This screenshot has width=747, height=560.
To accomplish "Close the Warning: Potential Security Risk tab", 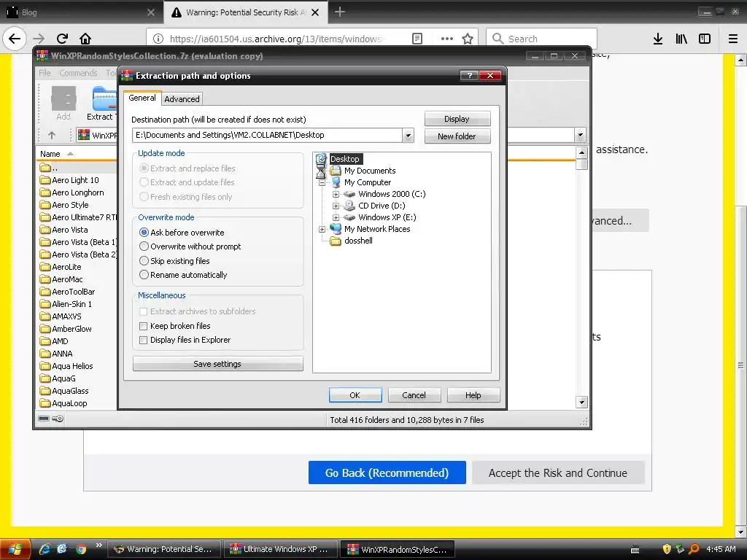I will [x=315, y=12].
